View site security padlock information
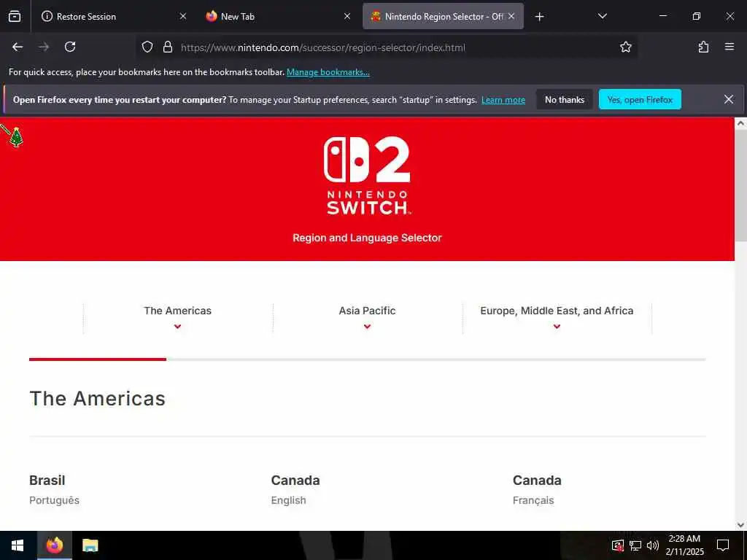 click(x=167, y=47)
